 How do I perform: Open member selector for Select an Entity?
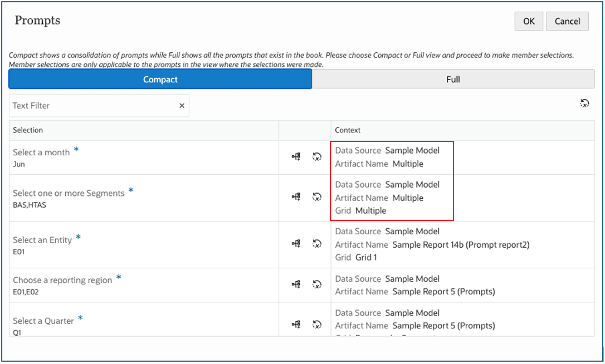[x=296, y=243]
